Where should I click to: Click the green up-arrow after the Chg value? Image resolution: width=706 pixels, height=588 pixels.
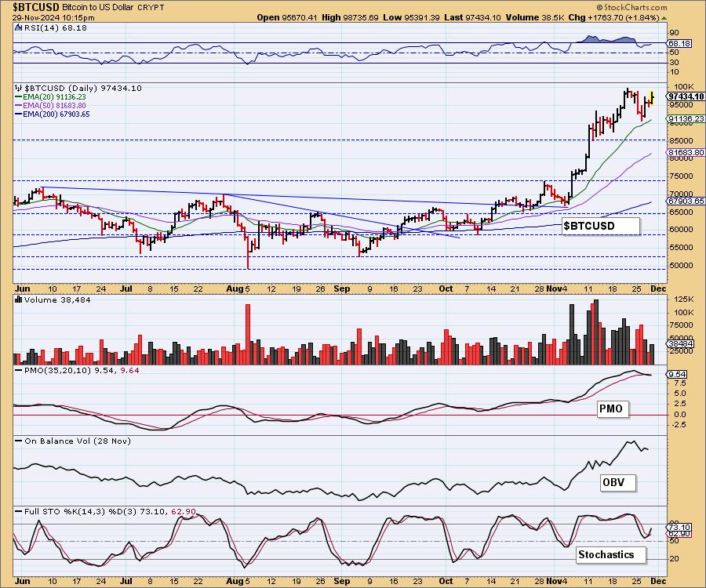tap(664, 18)
